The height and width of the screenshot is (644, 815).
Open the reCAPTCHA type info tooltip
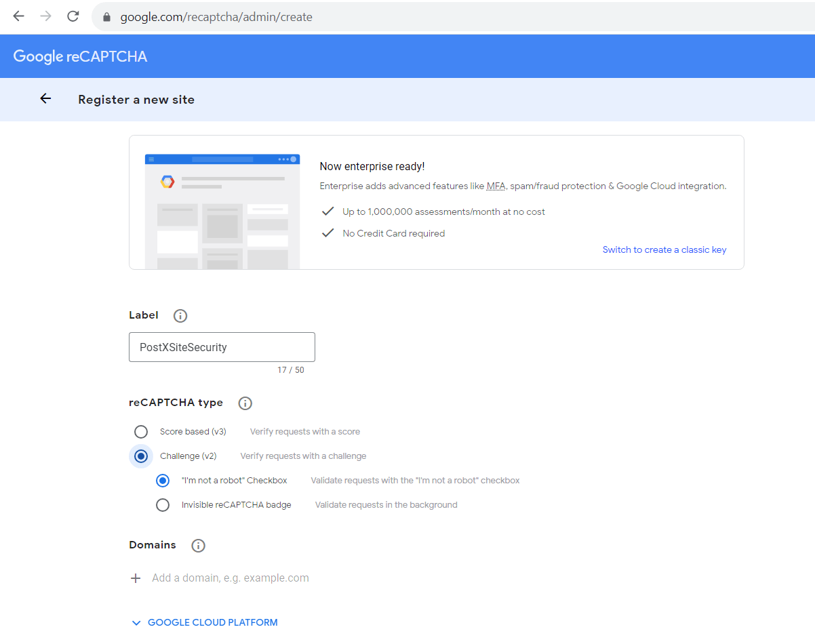coord(245,403)
